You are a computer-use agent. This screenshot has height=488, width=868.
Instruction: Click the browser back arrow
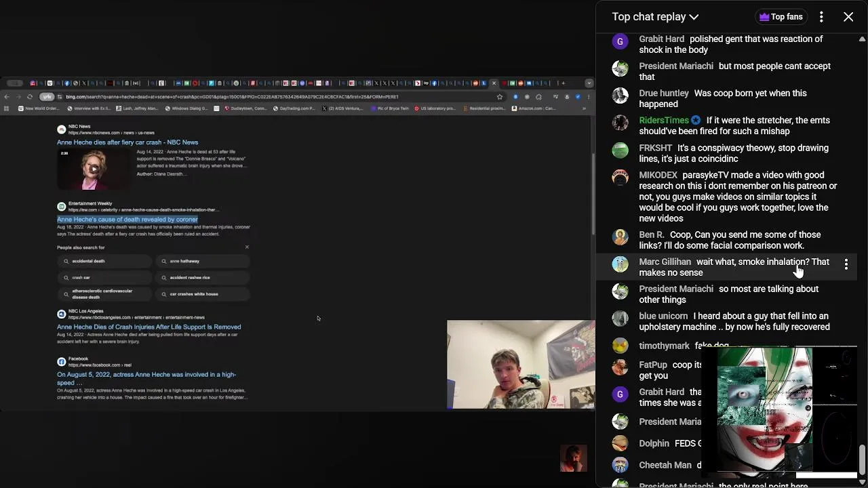(7, 97)
